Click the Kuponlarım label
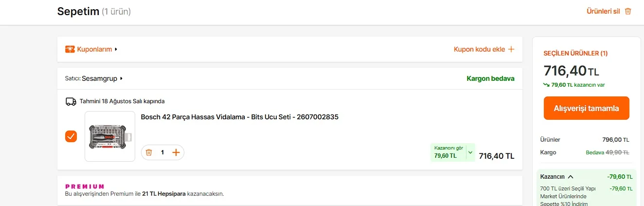Screen dimensions: 644x206 point(94,49)
